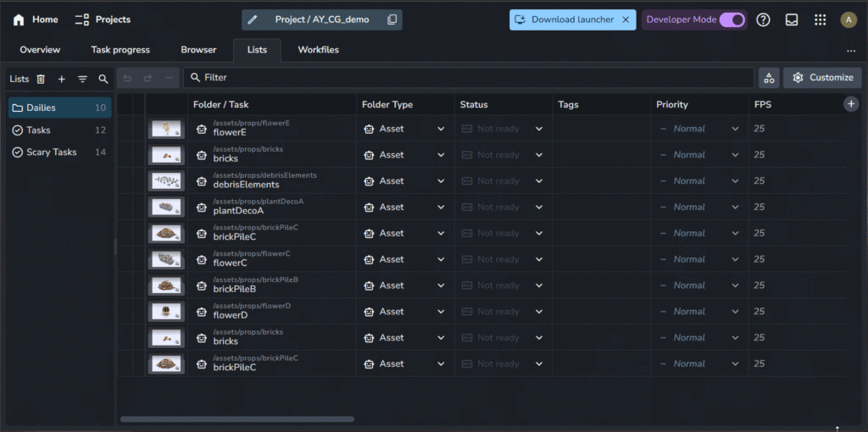Go to Home via house icon

pyautogui.click(x=19, y=20)
